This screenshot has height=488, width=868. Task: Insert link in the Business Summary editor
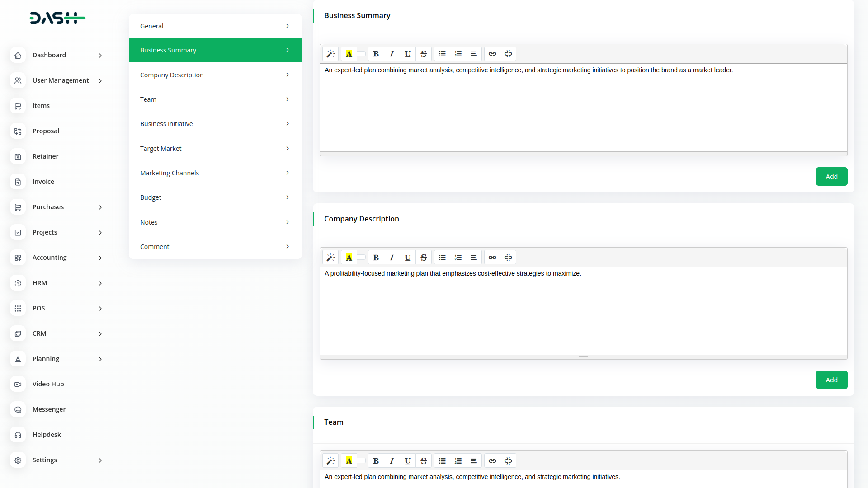coord(492,54)
